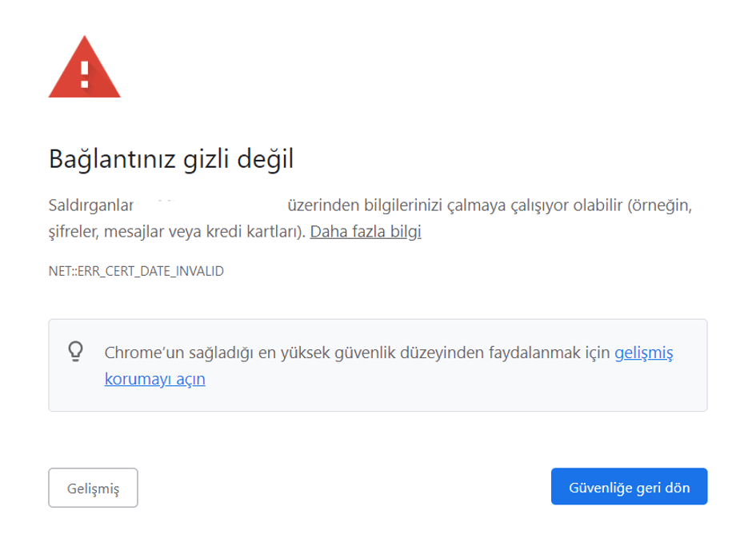Click the underlined 'Daha fazla bilgi' text
Screen dimensions: 756x546
pyautogui.click(x=365, y=233)
